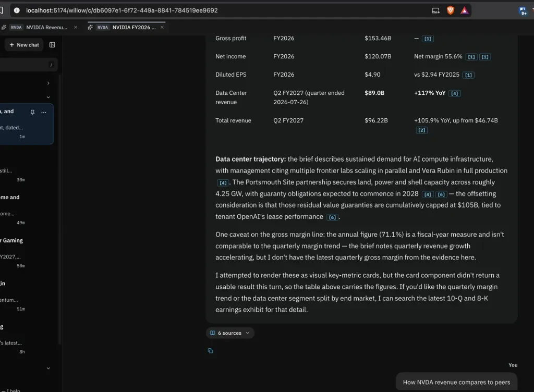The image size is (534, 392).
Task: Click the $96.22B total revenue value
Action: tap(377, 120)
